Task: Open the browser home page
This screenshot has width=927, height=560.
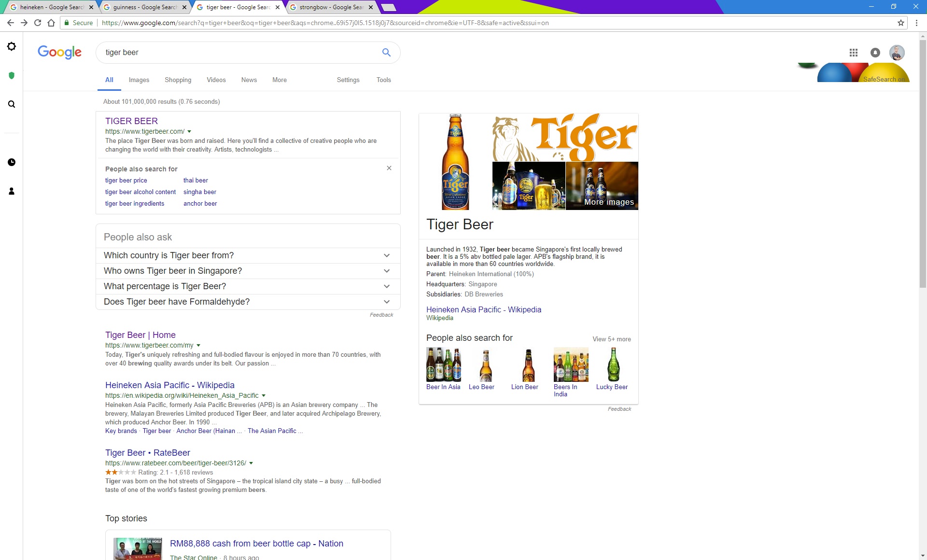Action: [51, 23]
